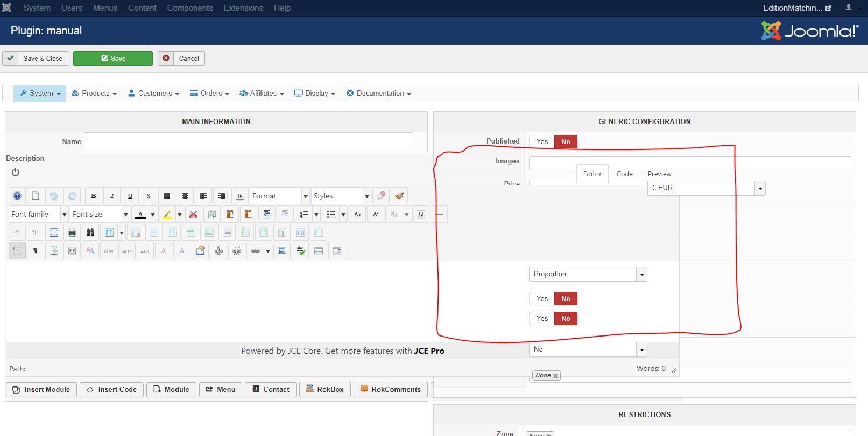This screenshot has height=436, width=868.
Task: Click the Superscript icon
Action: pos(376,214)
